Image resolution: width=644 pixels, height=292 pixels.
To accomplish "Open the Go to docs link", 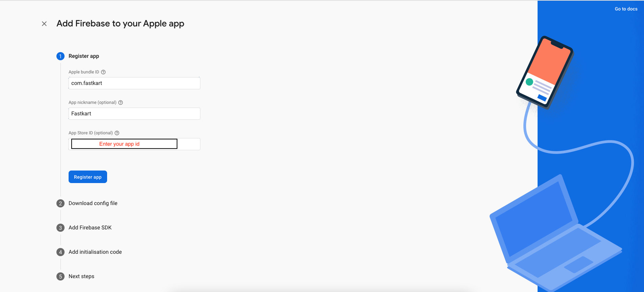I will tap(626, 9).
